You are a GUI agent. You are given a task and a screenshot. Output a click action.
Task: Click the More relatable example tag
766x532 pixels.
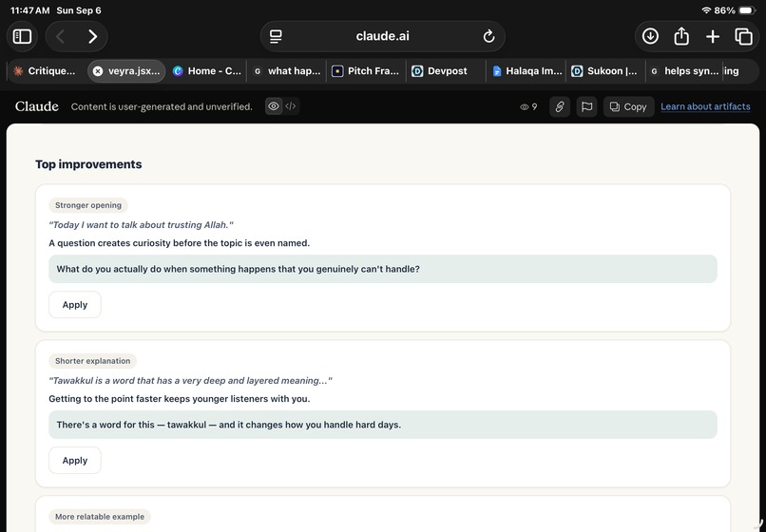(x=100, y=517)
